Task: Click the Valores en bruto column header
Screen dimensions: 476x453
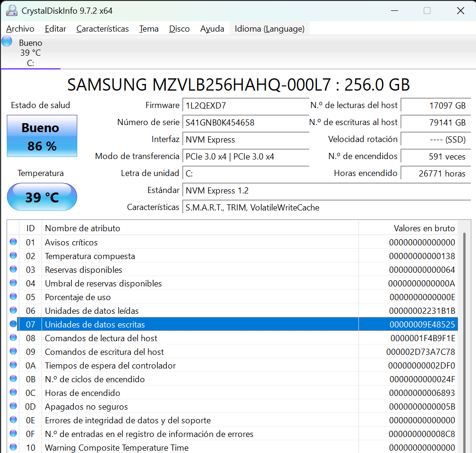Action: click(408, 228)
